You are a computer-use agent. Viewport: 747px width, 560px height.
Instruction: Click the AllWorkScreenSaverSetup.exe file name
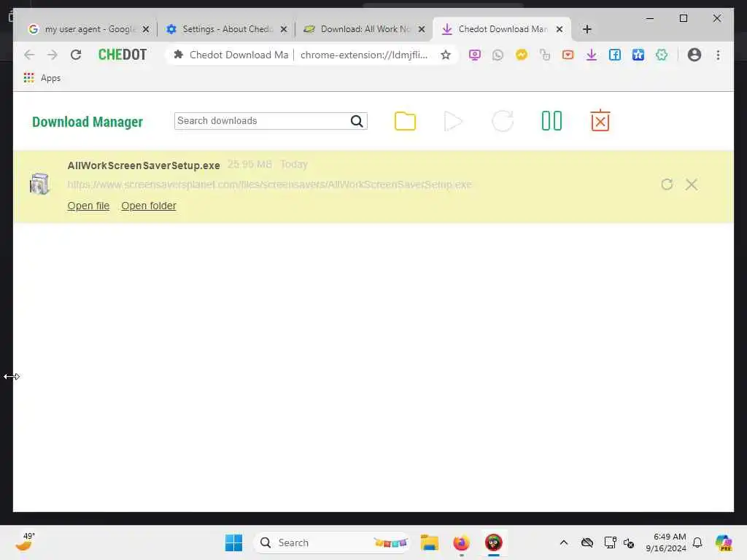(x=144, y=166)
